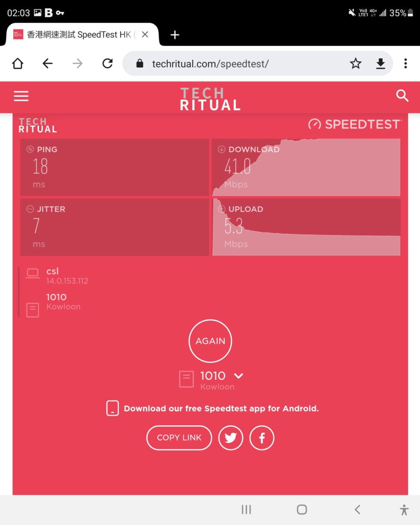Click the Tech Ritual header logo
Viewport: 420px width, 525px height.
click(x=210, y=98)
